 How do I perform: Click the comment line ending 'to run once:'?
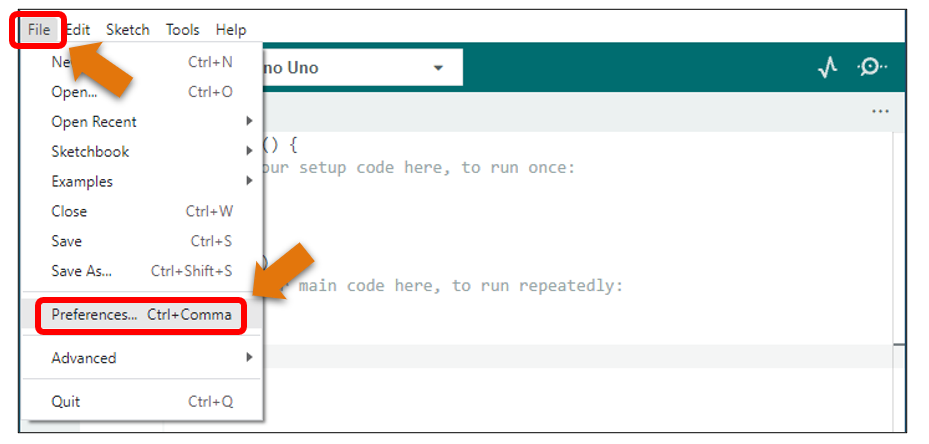(418, 168)
